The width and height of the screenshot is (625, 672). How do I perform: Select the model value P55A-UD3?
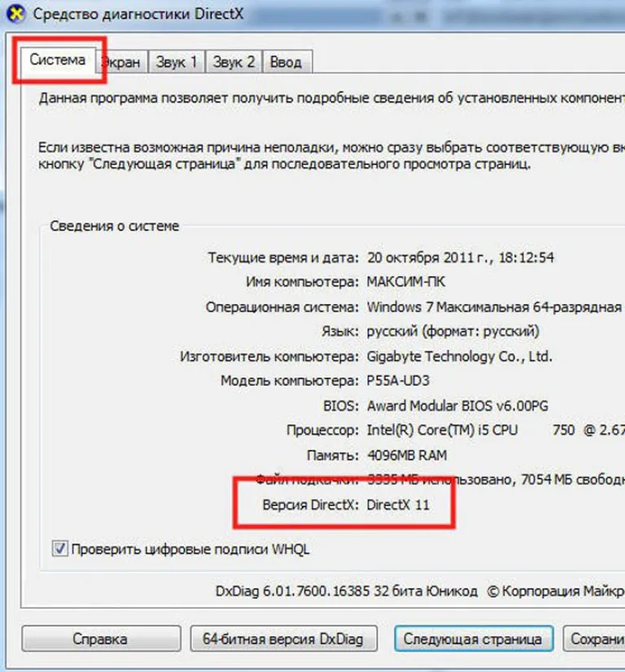(398, 381)
